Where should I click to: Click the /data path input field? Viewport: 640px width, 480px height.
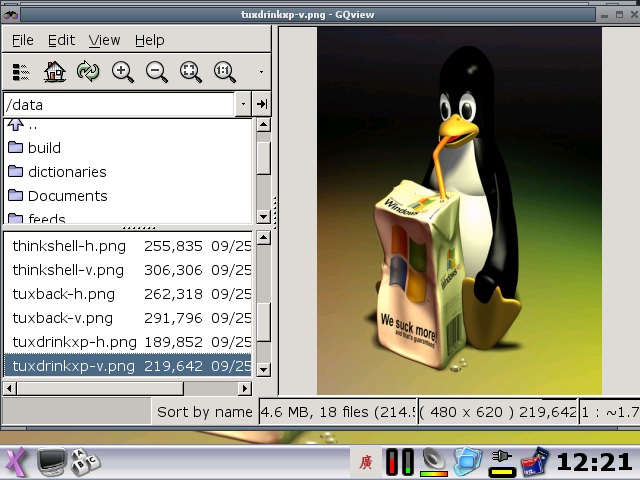click(118, 104)
